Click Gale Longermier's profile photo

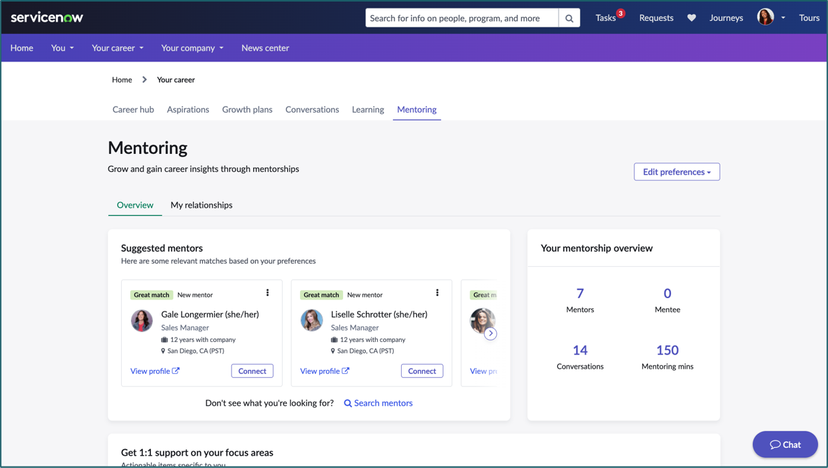(142, 321)
